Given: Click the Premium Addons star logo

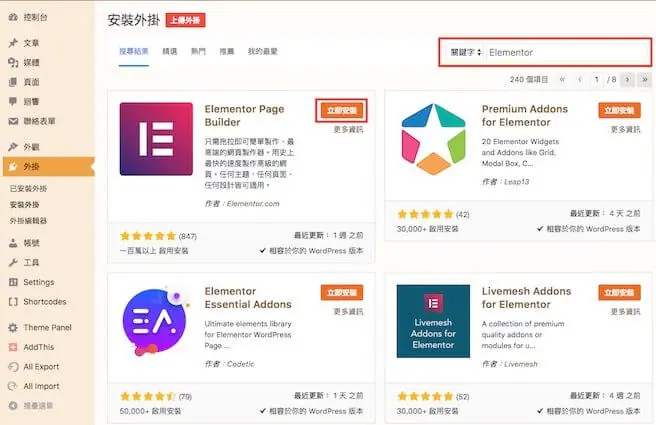Looking at the screenshot, I should tap(433, 139).
